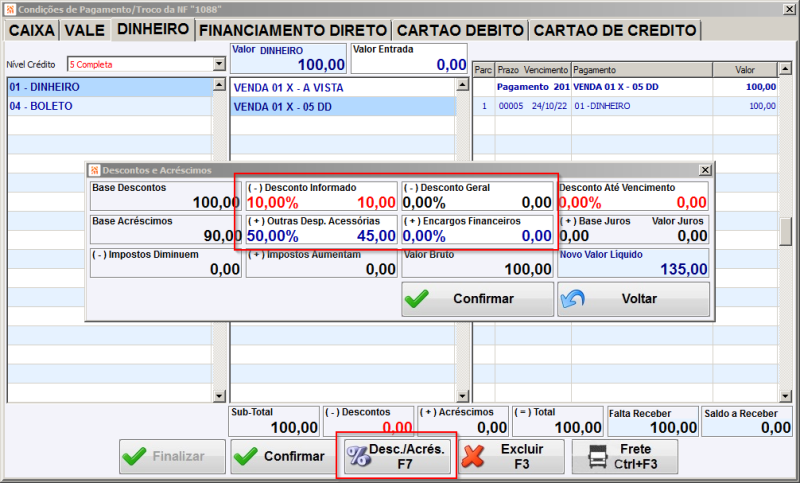Click the Falta Receber value
800x483 pixels.
pos(673,427)
